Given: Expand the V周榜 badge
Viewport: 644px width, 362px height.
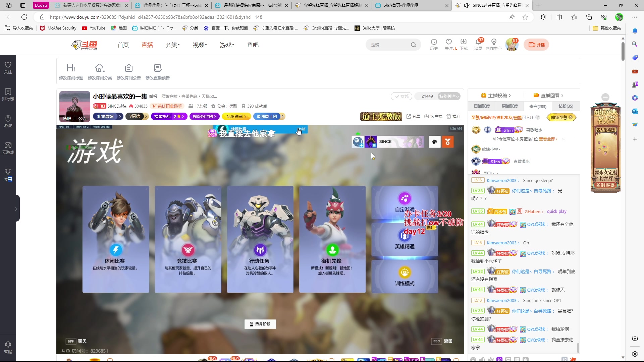Looking at the screenshot, I should coord(137,116).
